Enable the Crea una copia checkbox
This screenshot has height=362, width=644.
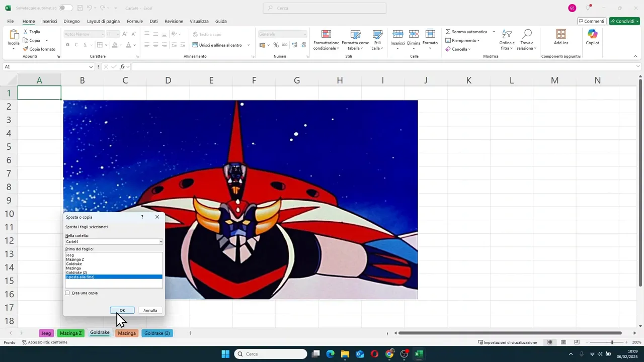tap(67, 293)
